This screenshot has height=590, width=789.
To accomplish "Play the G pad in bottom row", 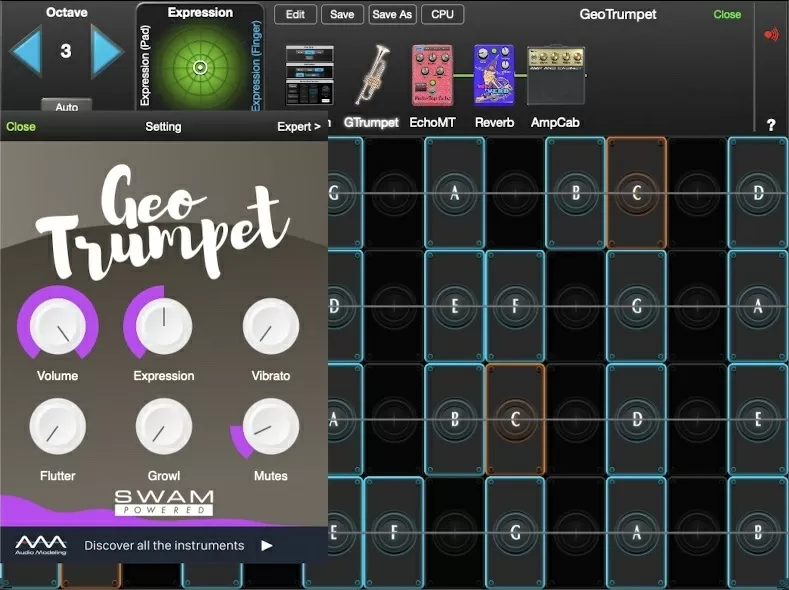I will point(515,532).
